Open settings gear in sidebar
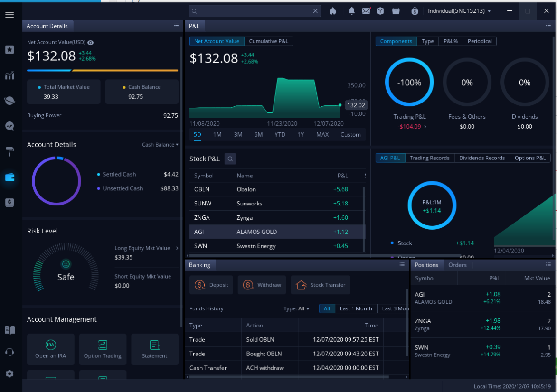557x392 pixels. tap(9, 373)
